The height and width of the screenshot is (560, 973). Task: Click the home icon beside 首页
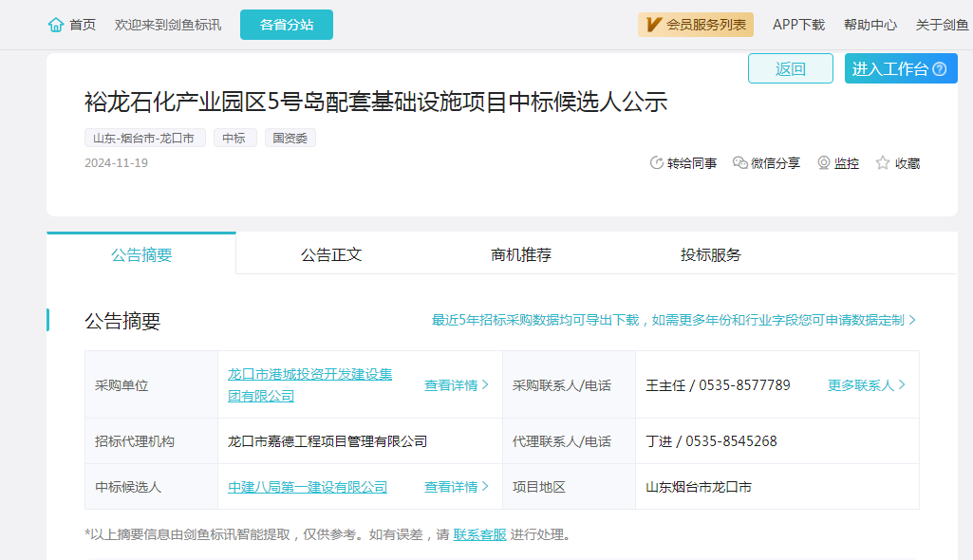click(x=54, y=26)
